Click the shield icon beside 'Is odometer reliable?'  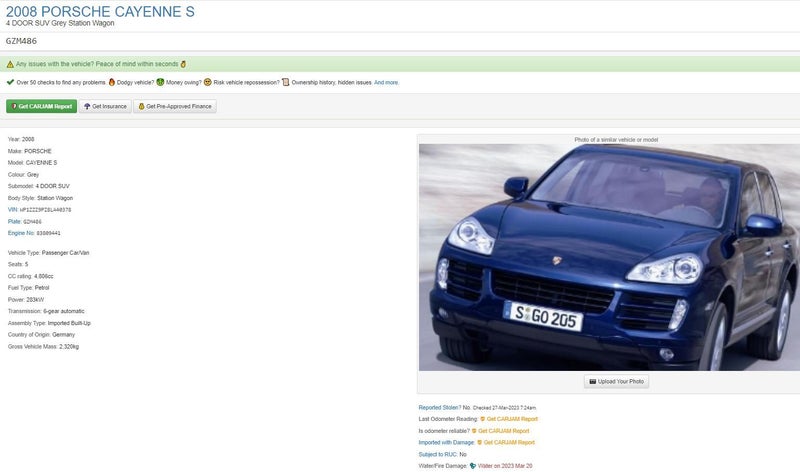click(474, 431)
